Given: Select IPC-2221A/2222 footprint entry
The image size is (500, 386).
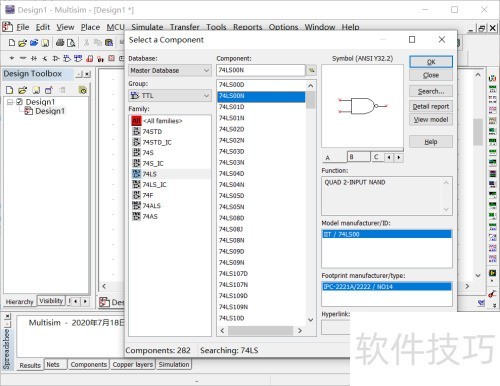Looking at the screenshot, I should point(387,286).
